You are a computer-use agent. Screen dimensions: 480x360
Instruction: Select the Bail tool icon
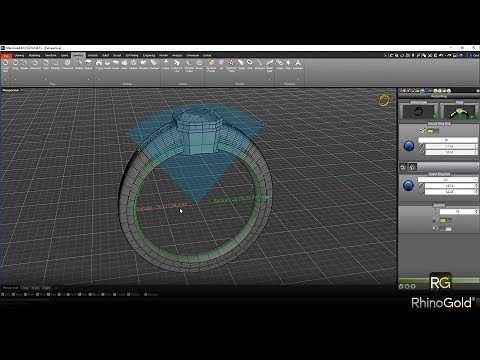(x=288, y=64)
